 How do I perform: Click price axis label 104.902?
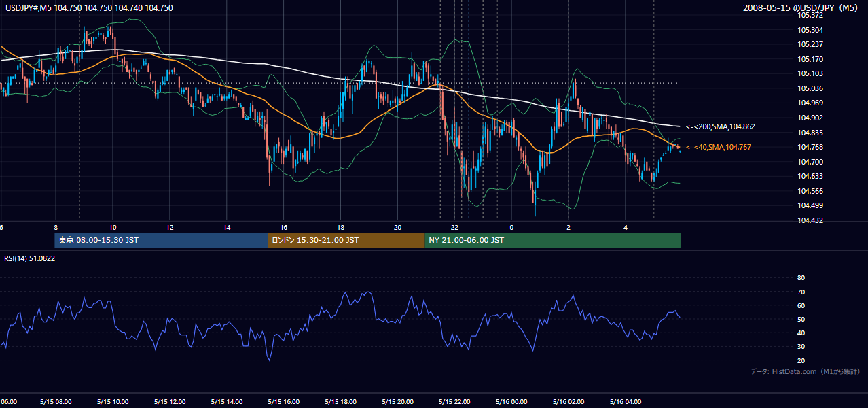(x=811, y=118)
